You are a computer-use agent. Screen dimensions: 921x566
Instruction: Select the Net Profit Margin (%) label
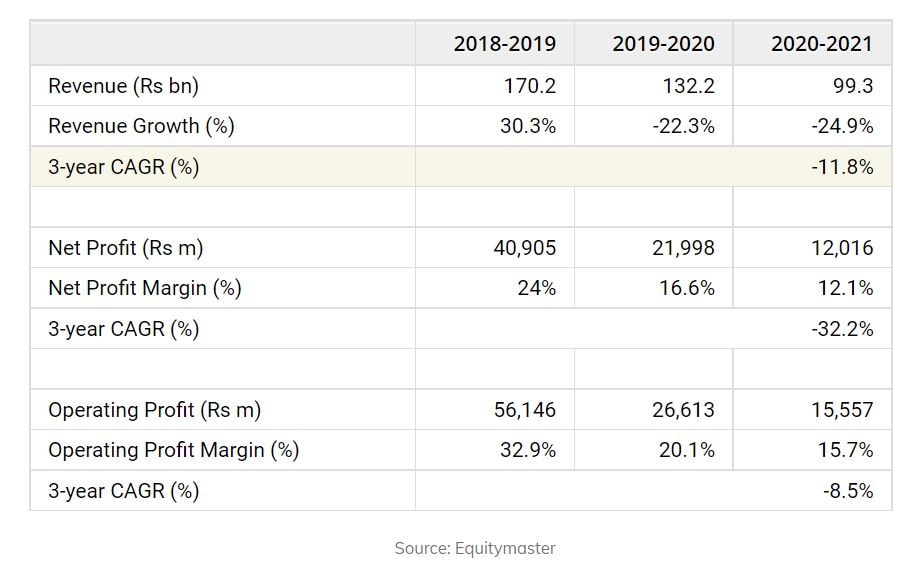coord(144,288)
